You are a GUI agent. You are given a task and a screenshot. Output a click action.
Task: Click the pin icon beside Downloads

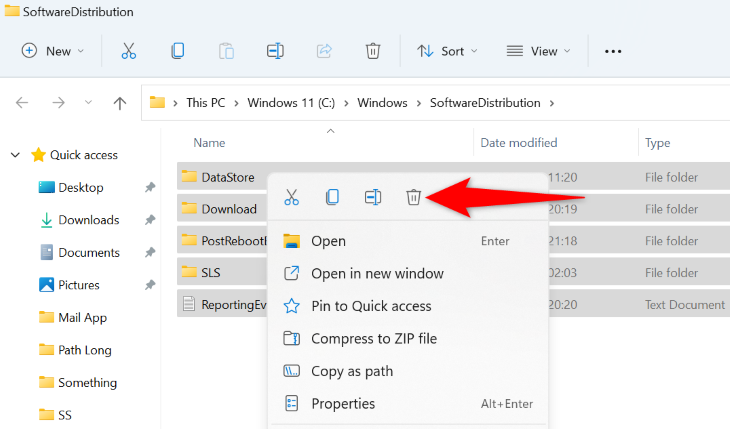pyautogui.click(x=150, y=219)
